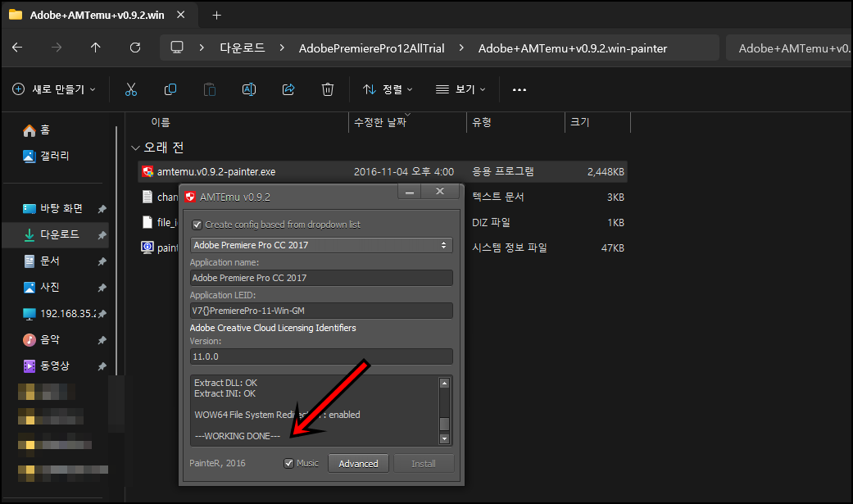This screenshot has width=853, height=504.
Task: Click the This PC monitor icon in address bar
Action: 177,48
